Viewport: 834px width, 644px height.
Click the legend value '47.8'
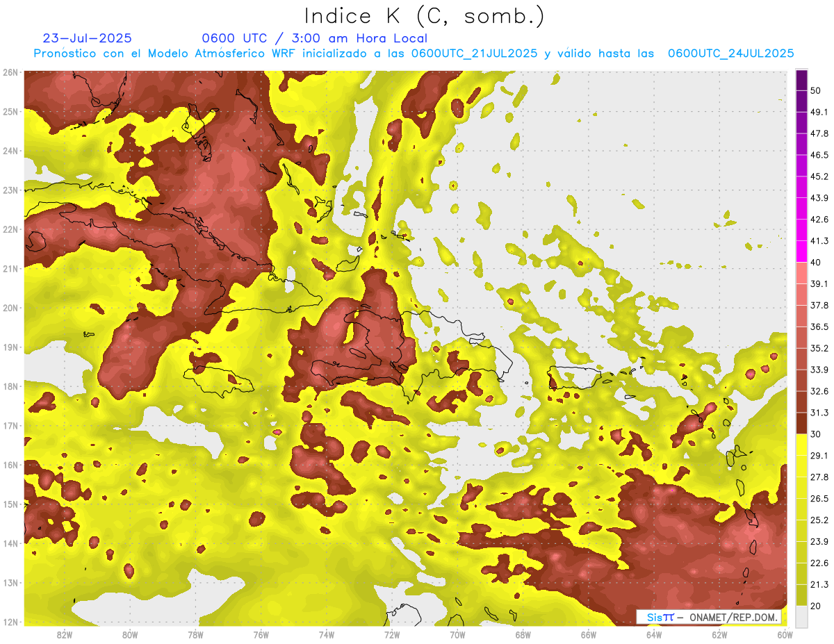[x=819, y=133]
